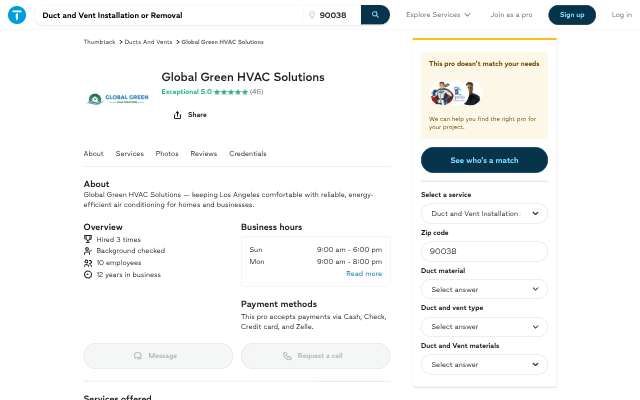Click the 12 years in business text

pos(129,275)
